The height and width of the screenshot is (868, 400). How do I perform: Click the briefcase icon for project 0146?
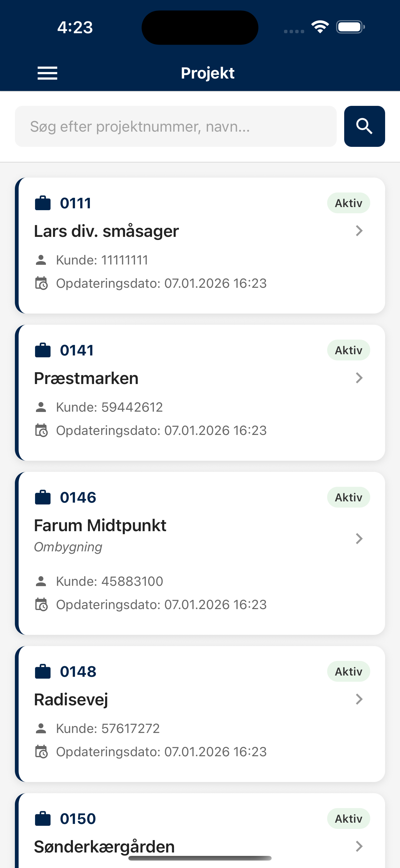[x=43, y=497]
